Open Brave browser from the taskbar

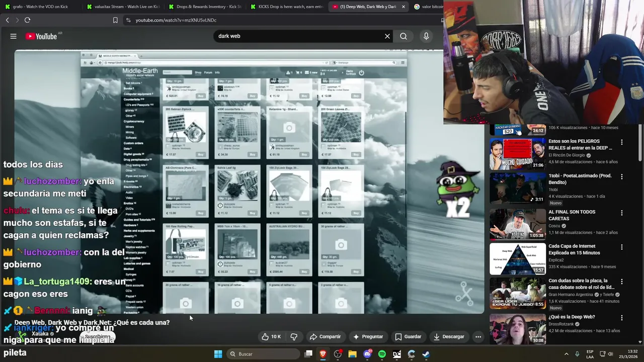[323, 354]
